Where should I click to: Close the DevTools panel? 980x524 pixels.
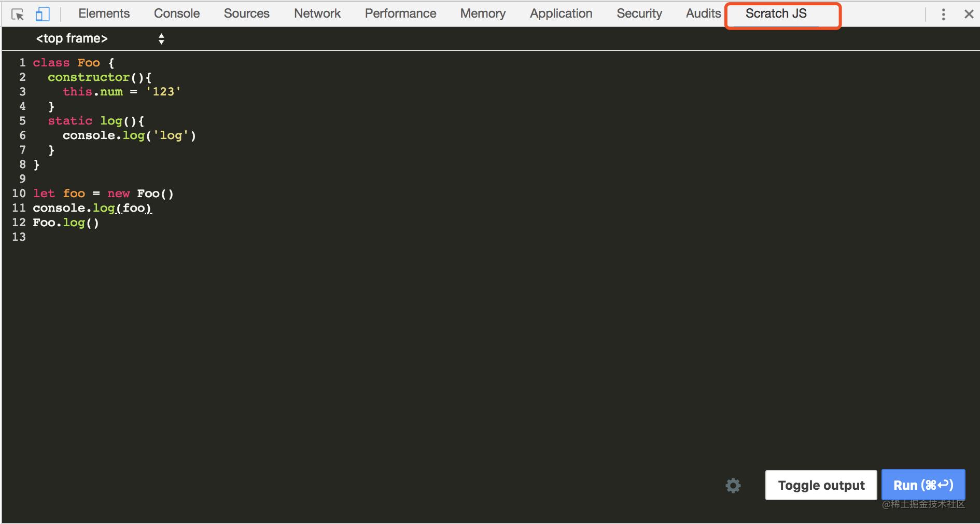[969, 14]
